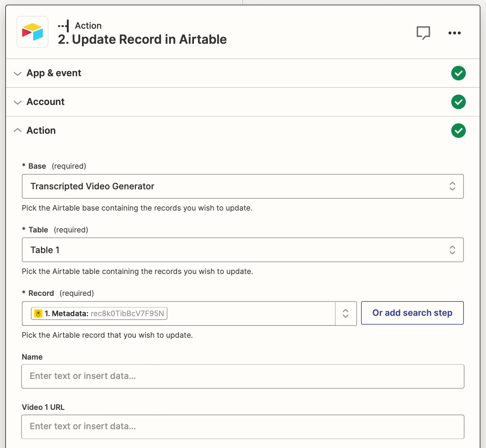Open the comment bubble icon

click(x=424, y=32)
